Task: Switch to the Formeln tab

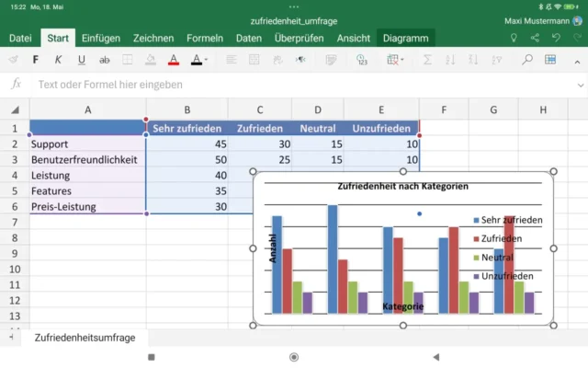Action: click(205, 39)
